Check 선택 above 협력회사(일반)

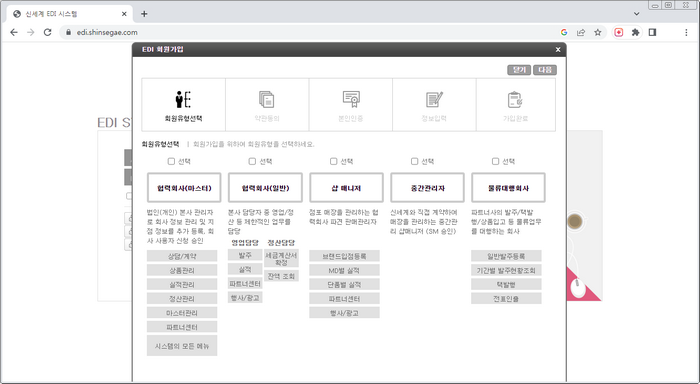tap(252, 161)
